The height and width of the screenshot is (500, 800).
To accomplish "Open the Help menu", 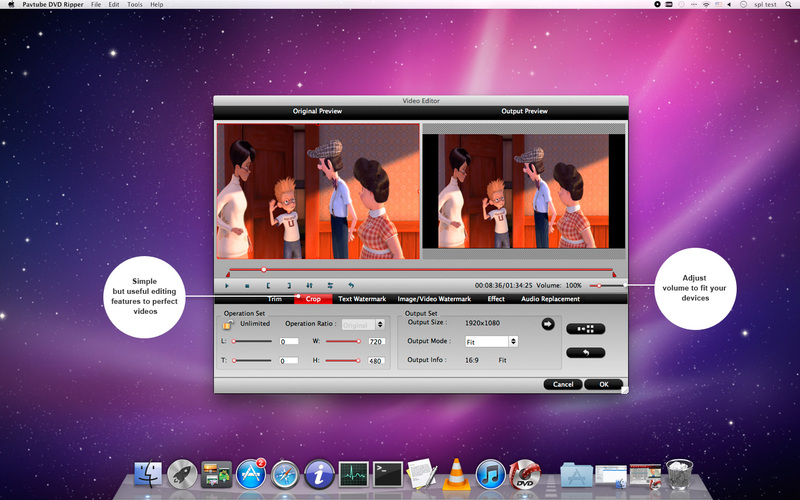I will [x=157, y=5].
